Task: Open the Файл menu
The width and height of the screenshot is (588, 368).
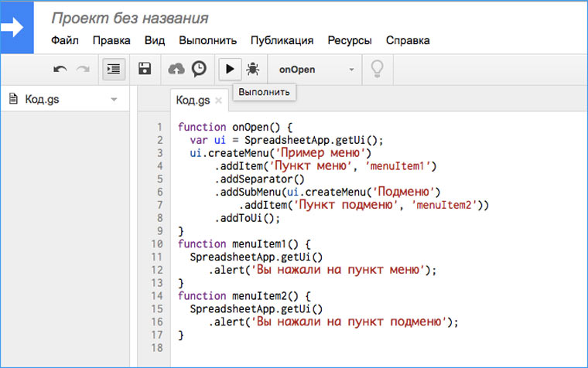Action: [x=65, y=40]
